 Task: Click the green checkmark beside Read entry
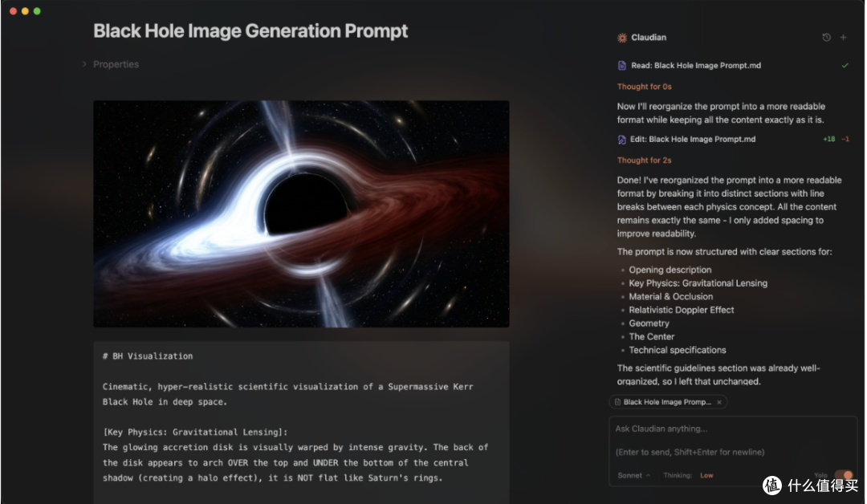(845, 65)
